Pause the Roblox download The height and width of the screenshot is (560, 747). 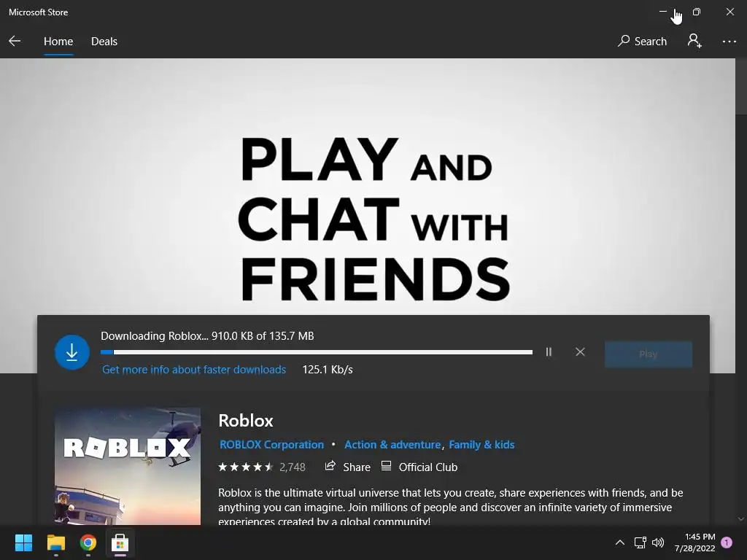[549, 352]
